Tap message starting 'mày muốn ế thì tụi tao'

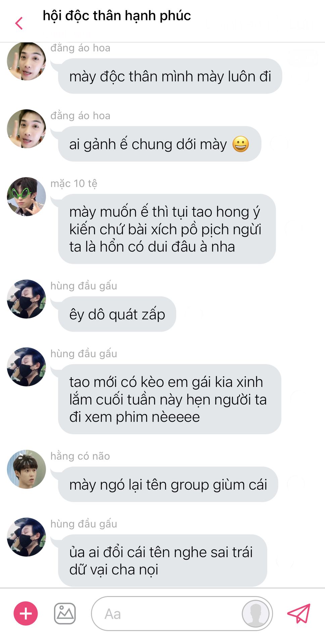167,229
